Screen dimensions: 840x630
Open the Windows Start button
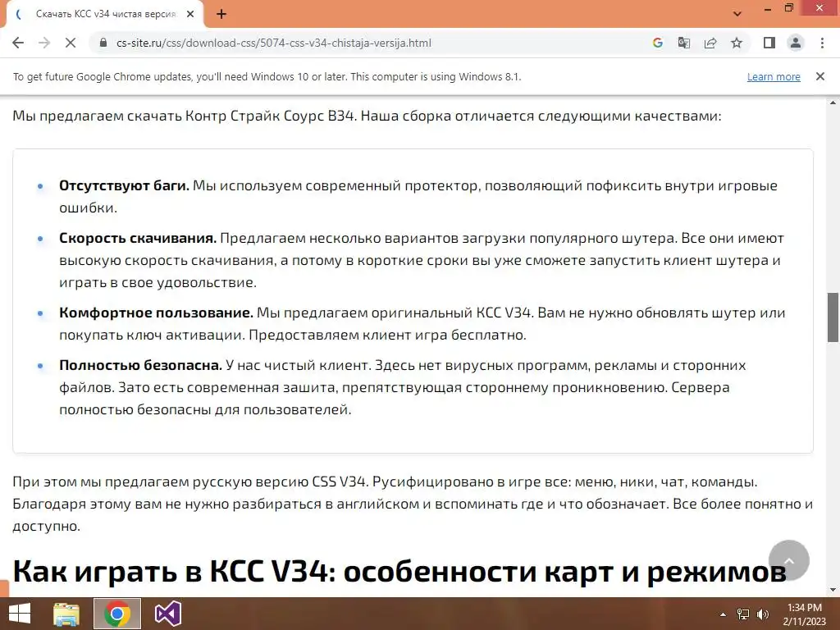pos(20,614)
